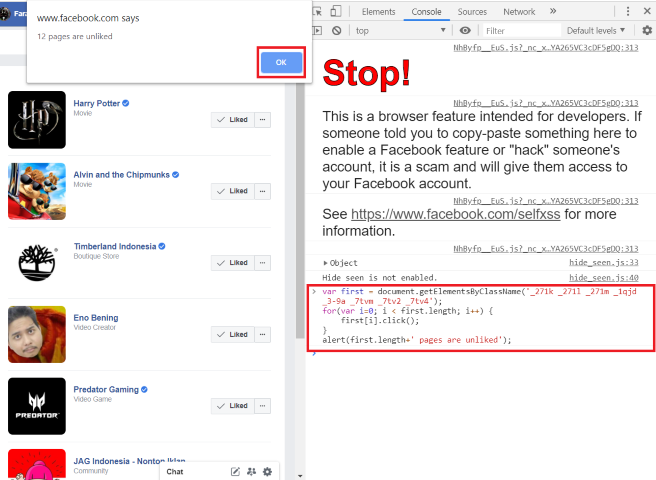Screen dimensions: 656x480
Task: Click the new message compose icon
Action: coord(235,472)
